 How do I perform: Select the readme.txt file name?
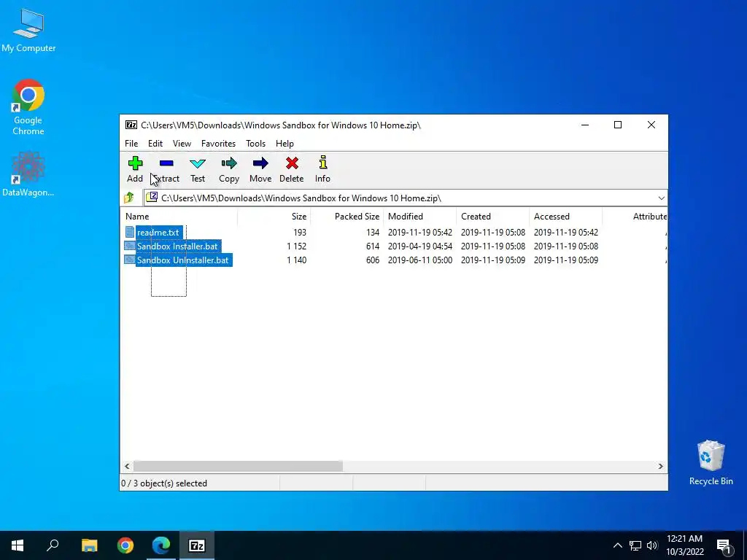tap(158, 233)
